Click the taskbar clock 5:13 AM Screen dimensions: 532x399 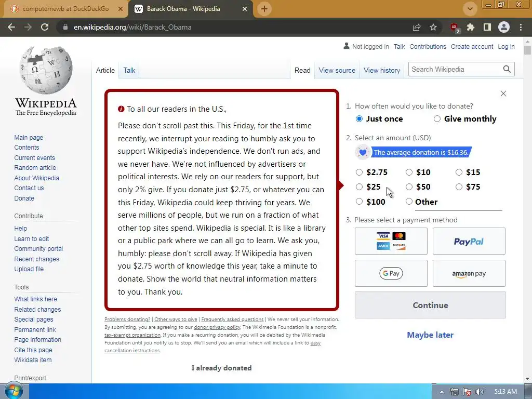(x=506, y=392)
